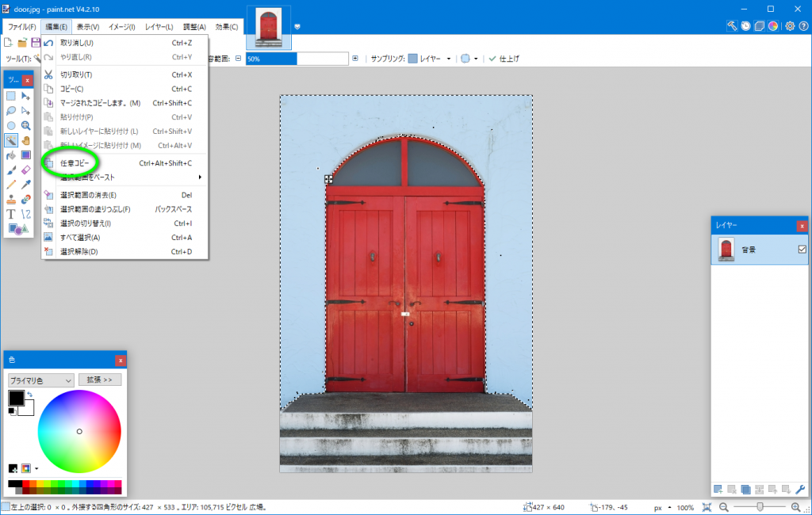Toggle the Layers window icon in title bar

tap(760, 26)
